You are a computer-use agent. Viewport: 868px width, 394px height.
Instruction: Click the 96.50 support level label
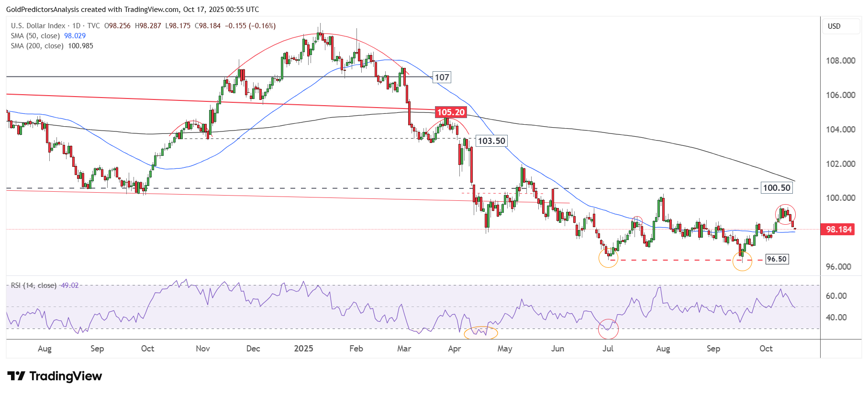click(x=776, y=259)
